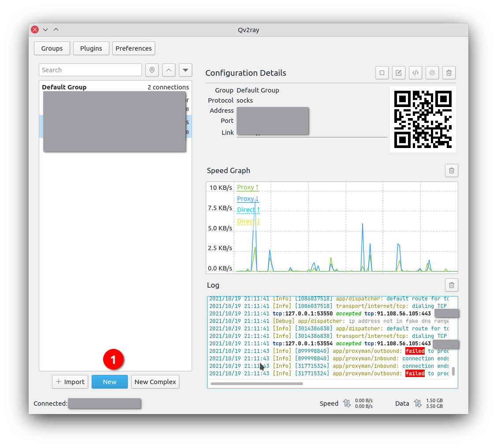Delete connection using trash icon in Configuration Details
The width and height of the screenshot is (497, 448).
(449, 73)
